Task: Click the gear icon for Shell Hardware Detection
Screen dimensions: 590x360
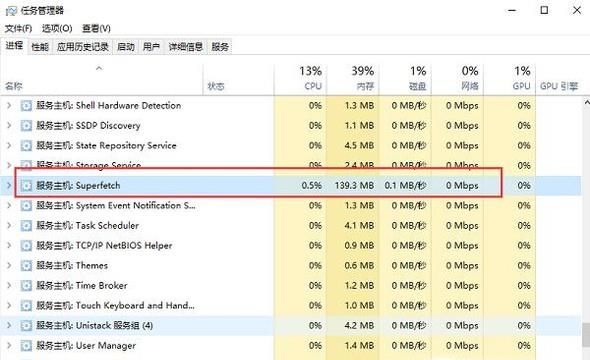Action: click(x=26, y=106)
